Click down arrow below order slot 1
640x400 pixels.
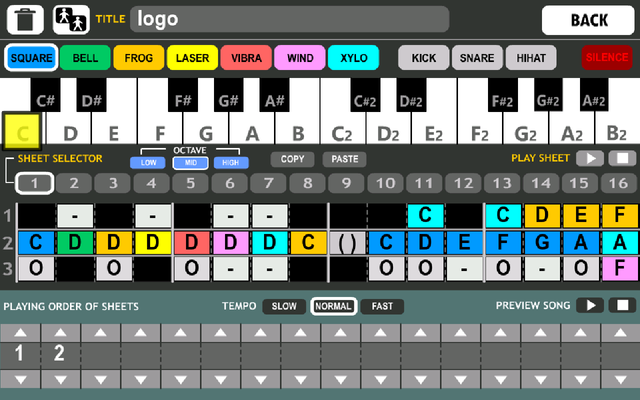(20, 380)
